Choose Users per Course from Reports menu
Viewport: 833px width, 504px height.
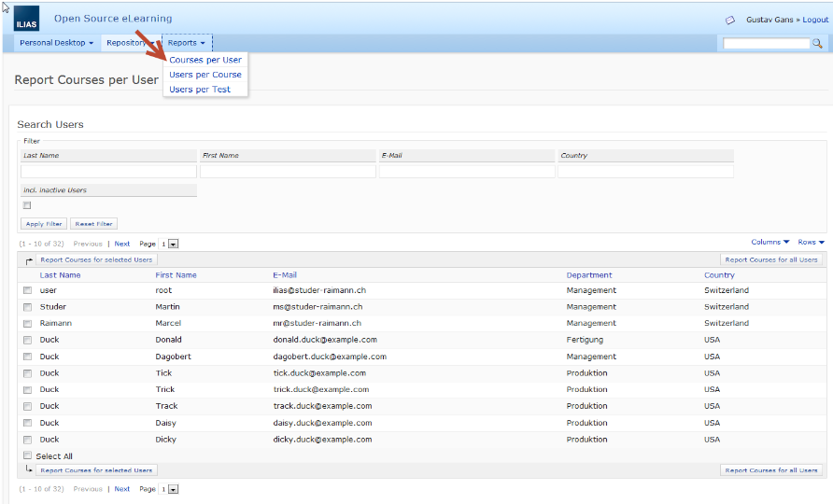(x=205, y=75)
